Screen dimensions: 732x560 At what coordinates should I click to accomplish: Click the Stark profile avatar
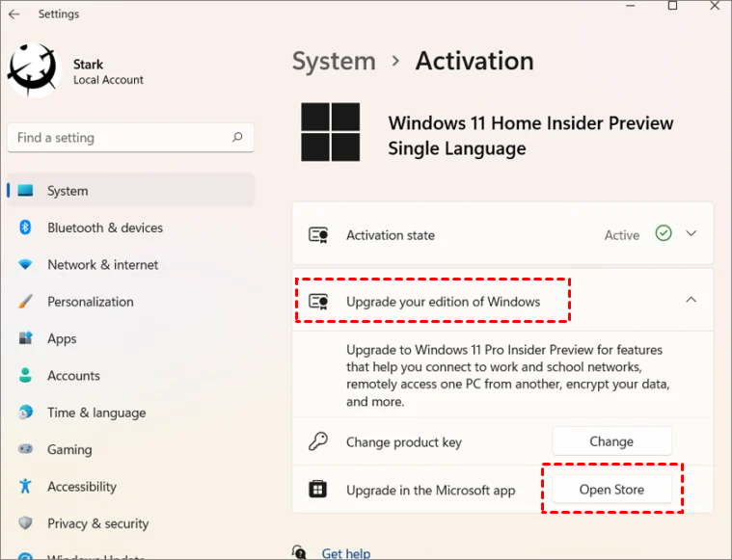tap(34, 70)
